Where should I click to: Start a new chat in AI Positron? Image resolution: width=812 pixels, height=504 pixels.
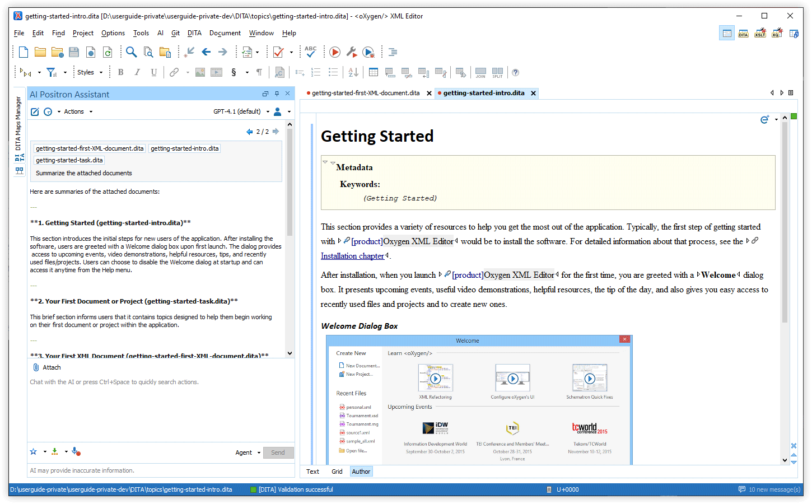coord(35,111)
